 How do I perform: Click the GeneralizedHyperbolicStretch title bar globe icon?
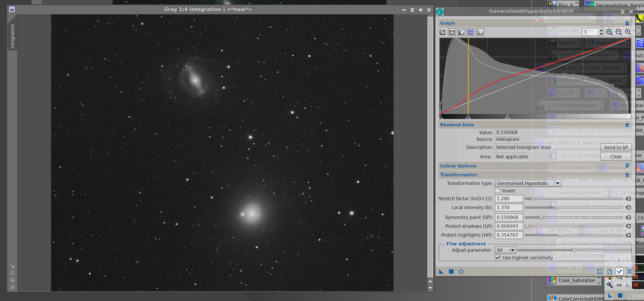[440, 11]
